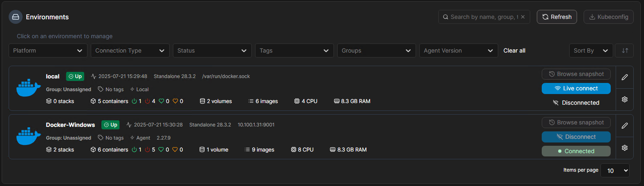Open settings gear for local environment
This screenshot has width=644, height=186.
(x=625, y=99)
